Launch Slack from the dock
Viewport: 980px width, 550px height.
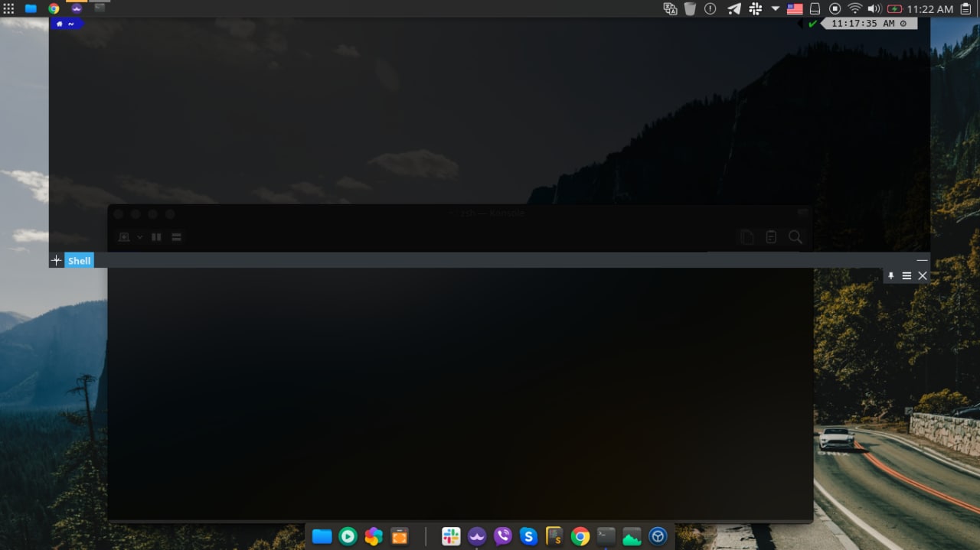(451, 536)
